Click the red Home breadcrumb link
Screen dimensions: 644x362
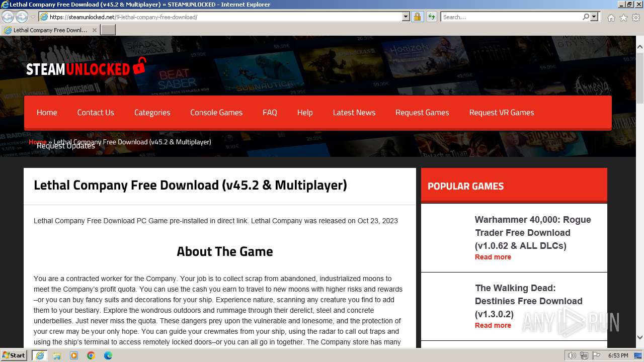pyautogui.click(x=38, y=142)
